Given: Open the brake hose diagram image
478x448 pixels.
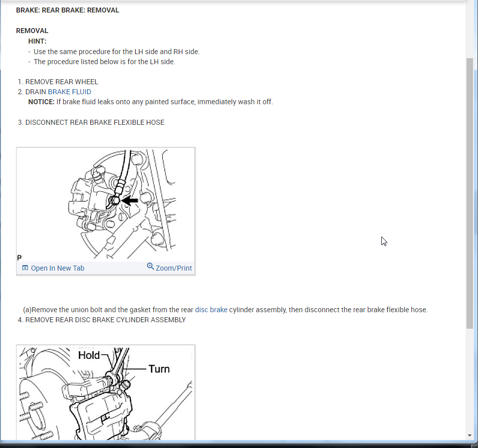Looking at the screenshot, I should (106, 204).
